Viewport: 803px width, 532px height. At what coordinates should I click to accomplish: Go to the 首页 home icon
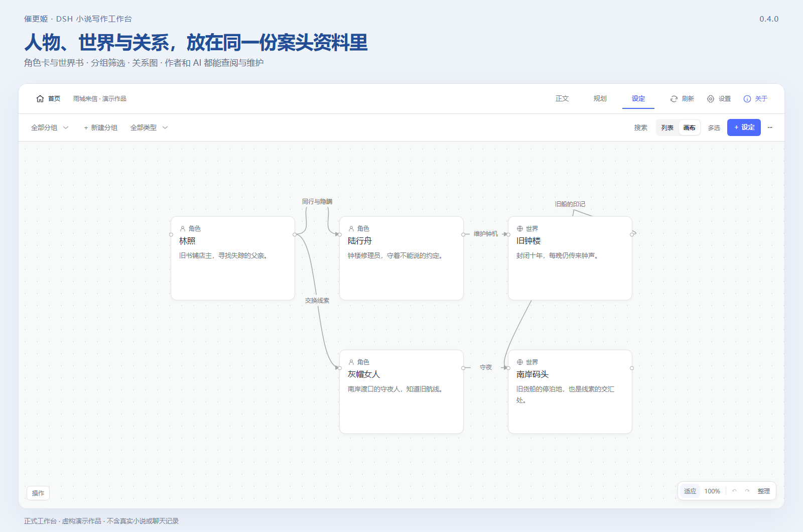point(40,99)
